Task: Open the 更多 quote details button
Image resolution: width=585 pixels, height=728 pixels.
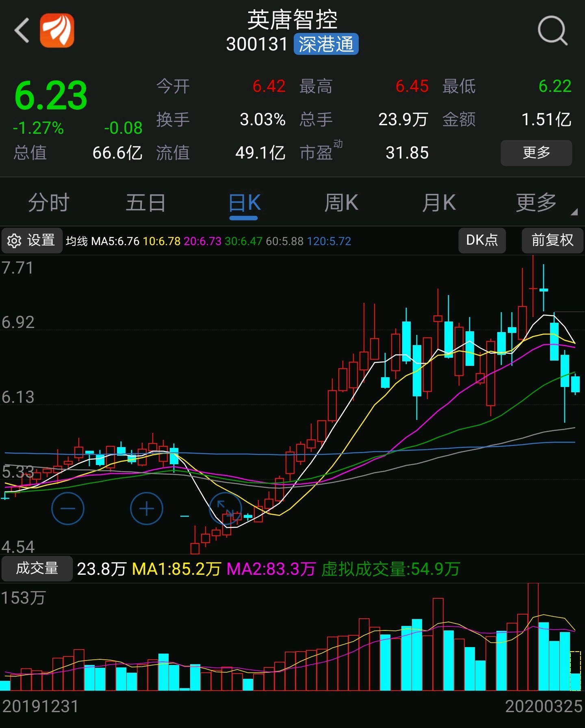Action: (536, 153)
